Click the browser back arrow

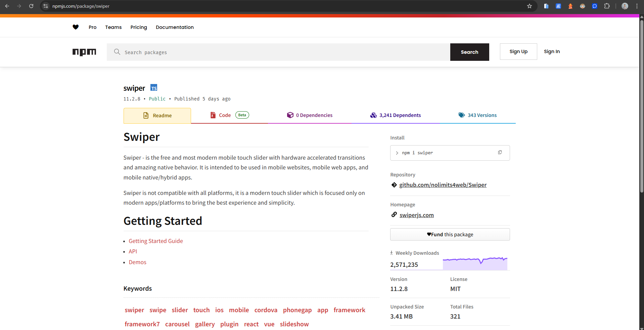(7, 6)
